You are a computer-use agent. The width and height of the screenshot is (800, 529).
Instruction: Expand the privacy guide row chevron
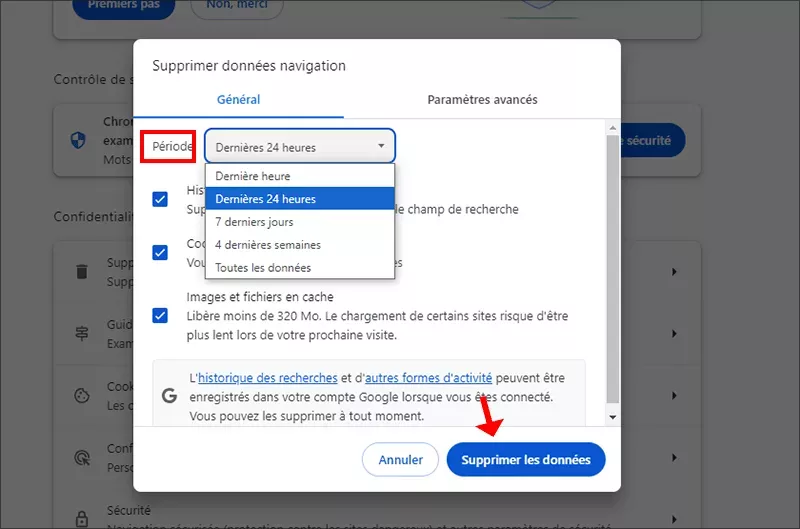point(674,334)
